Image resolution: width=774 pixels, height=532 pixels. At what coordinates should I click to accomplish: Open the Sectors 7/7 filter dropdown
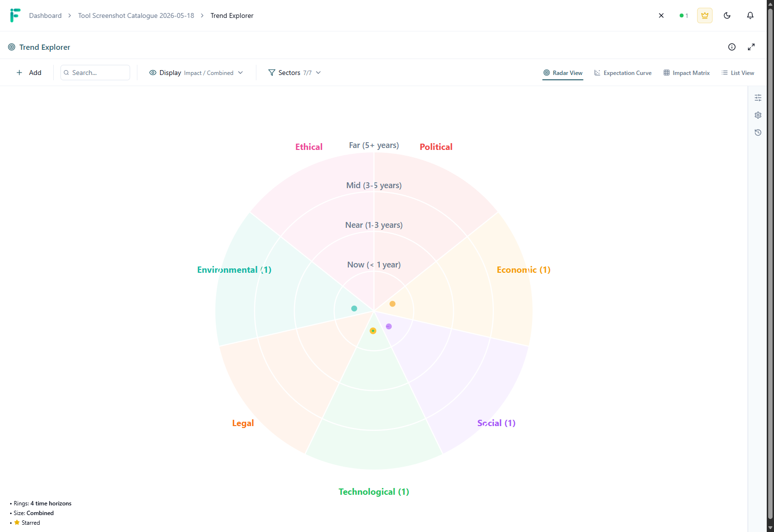[295, 73]
